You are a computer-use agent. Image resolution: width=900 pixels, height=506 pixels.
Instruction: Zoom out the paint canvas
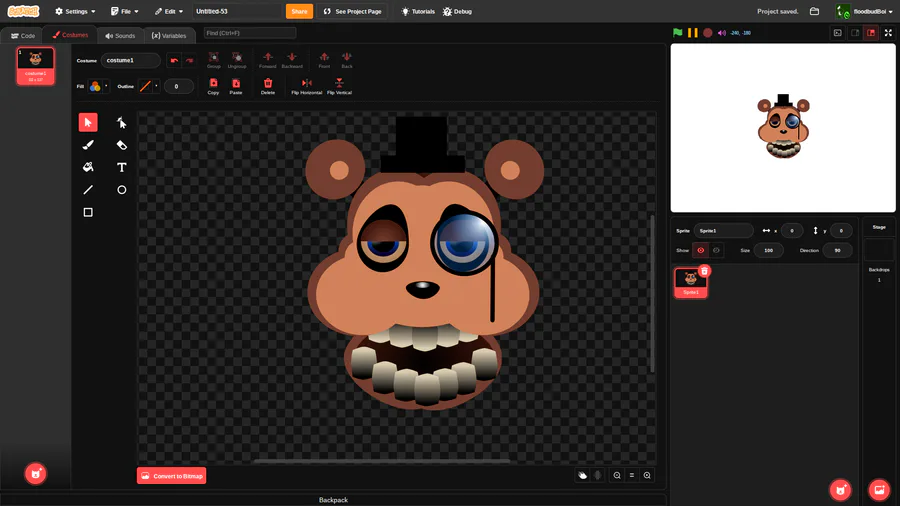click(x=617, y=475)
